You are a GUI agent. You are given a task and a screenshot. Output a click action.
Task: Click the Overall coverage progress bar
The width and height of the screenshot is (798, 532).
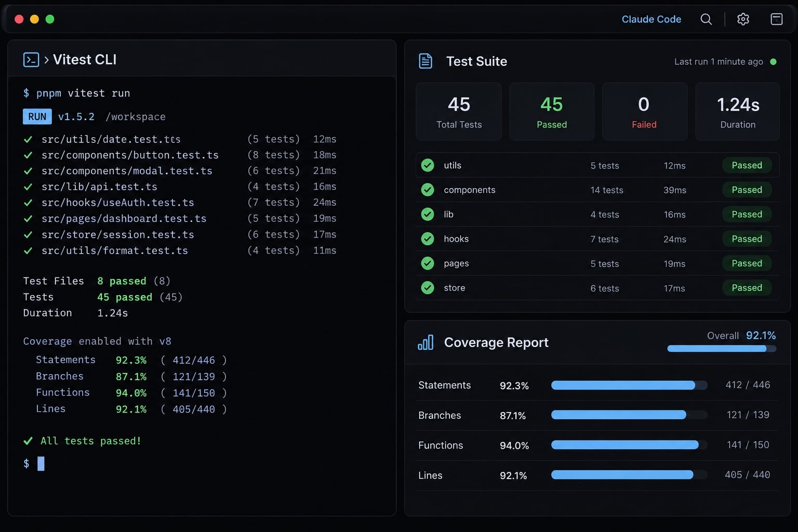pos(722,349)
